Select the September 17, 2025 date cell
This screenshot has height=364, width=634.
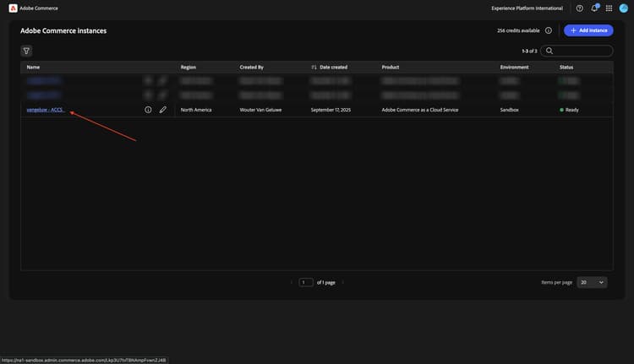pos(331,110)
